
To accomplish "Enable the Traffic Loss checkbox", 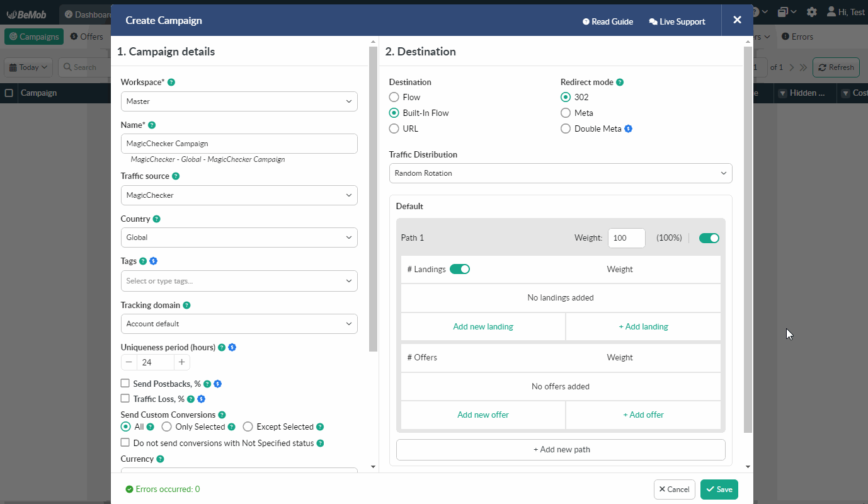I will tap(125, 398).
